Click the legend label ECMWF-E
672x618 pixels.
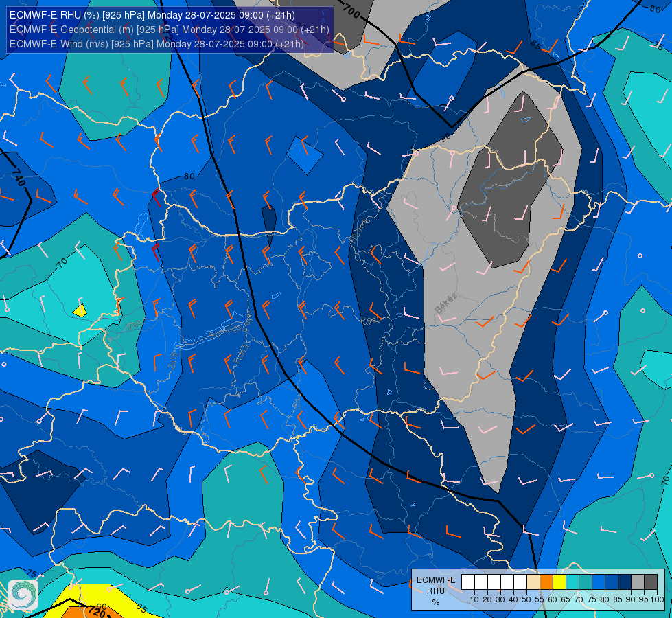coord(436,580)
